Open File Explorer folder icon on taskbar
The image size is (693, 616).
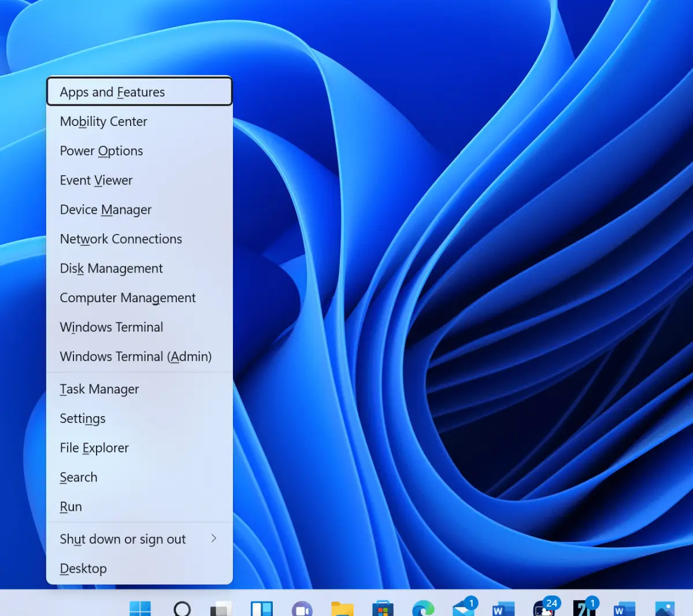(x=343, y=608)
